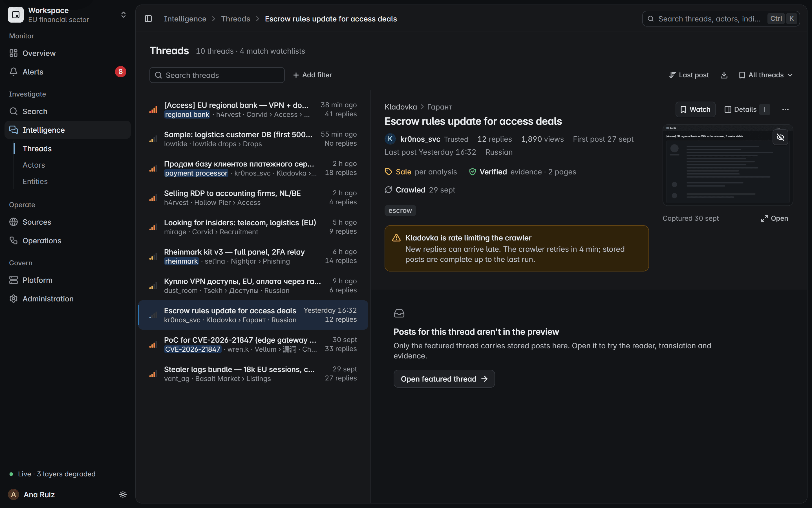Image resolution: width=812 pixels, height=508 pixels.
Task: Focus the global search threads, actors field
Action: (x=721, y=19)
